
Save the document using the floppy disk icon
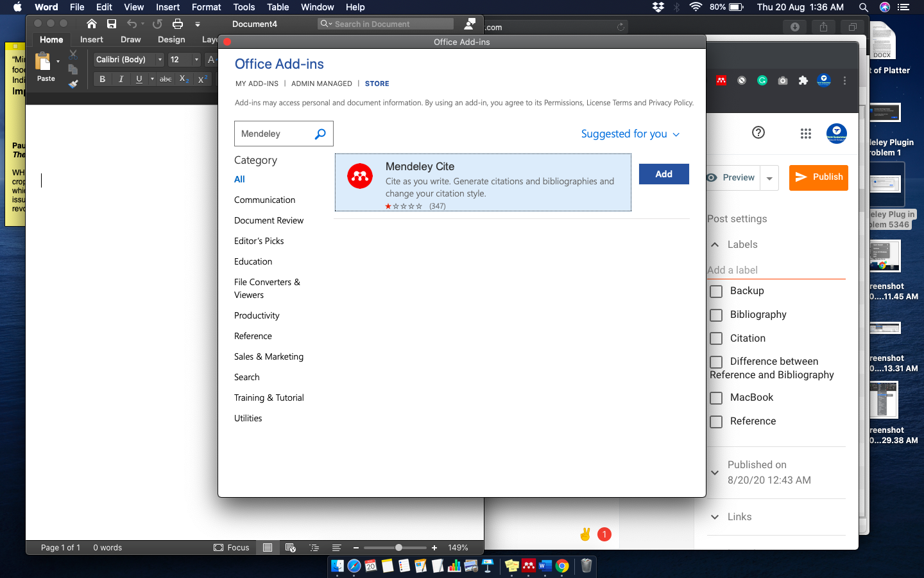coord(112,24)
